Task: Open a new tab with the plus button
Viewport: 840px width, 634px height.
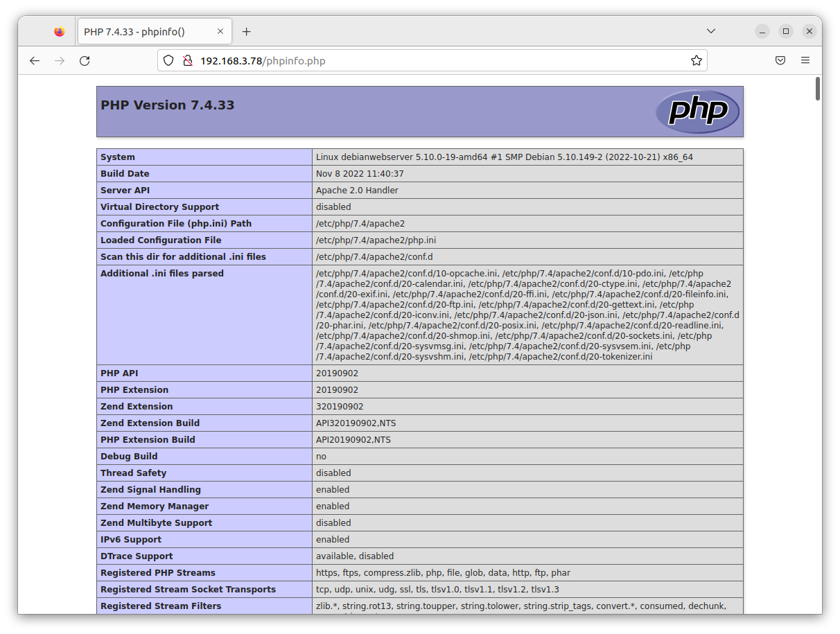Action: pyautogui.click(x=247, y=30)
